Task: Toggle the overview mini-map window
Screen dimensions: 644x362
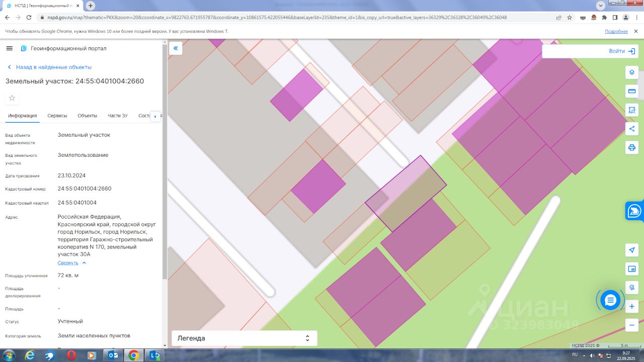Action: (631, 269)
